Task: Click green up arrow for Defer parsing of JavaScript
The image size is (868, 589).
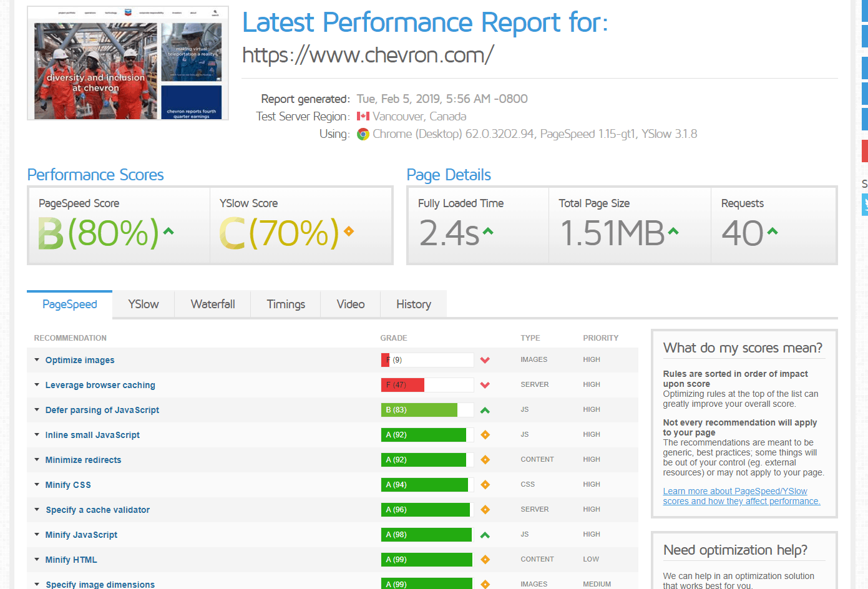Action: coord(485,410)
